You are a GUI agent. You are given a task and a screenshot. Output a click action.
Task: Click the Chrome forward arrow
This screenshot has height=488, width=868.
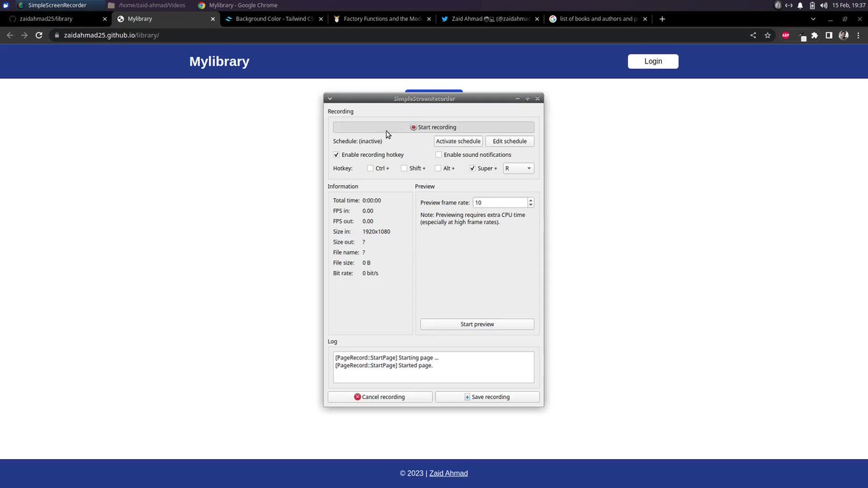click(x=25, y=35)
